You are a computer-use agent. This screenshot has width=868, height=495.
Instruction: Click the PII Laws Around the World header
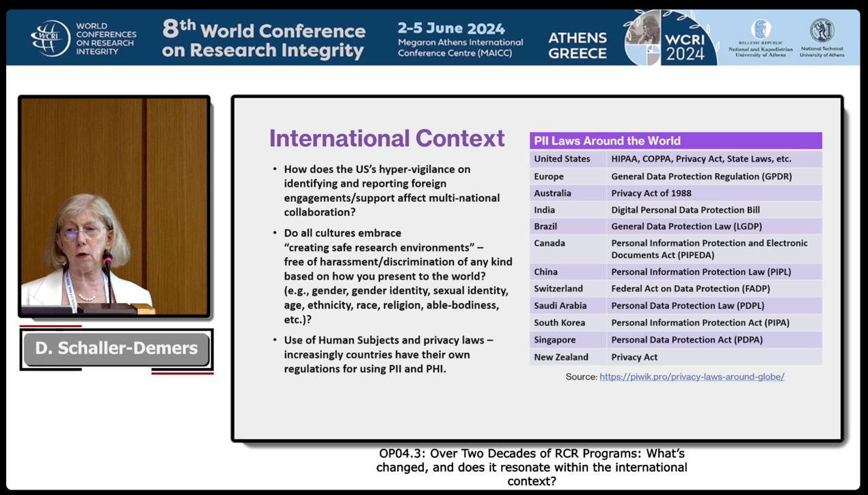[x=675, y=141]
